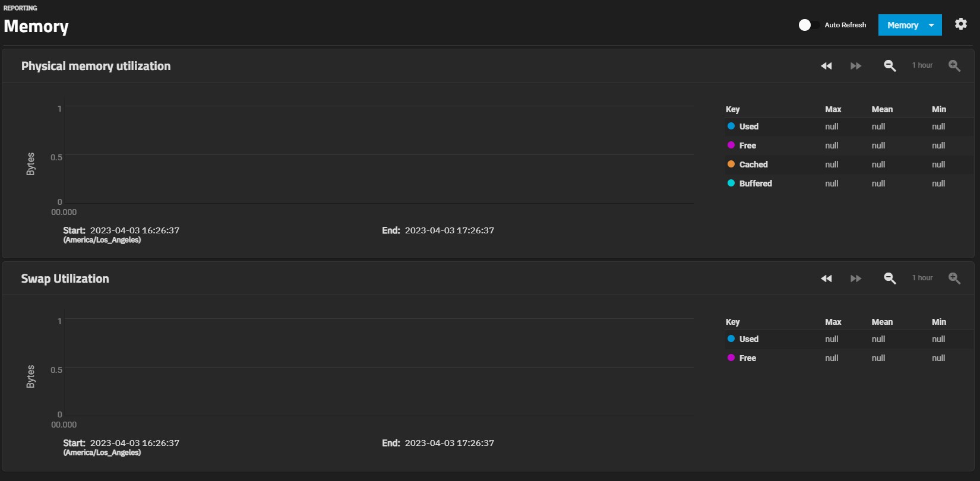This screenshot has height=481, width=980.
Task: Zoom out the Swap Utilization chart
Action: pyautogui.click(x=890, y=279)
